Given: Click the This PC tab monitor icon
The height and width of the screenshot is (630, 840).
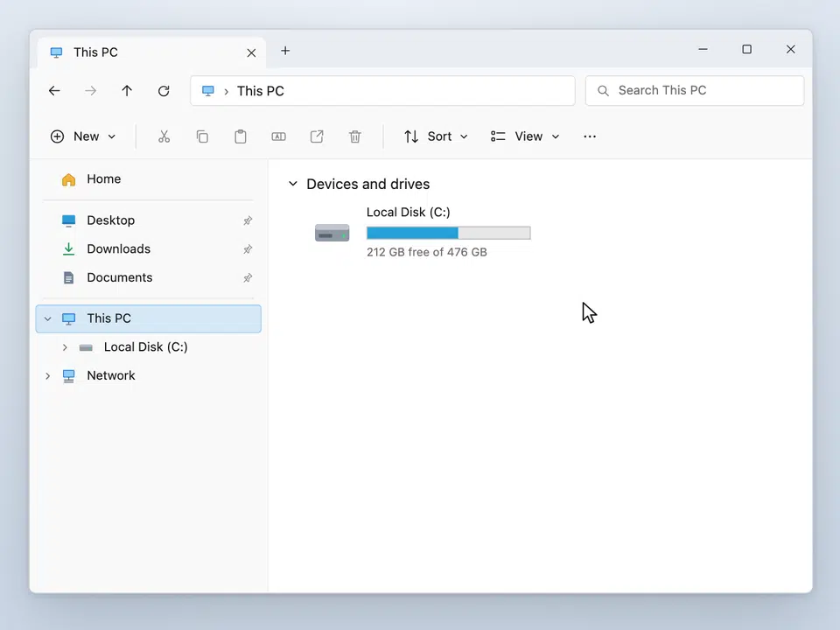Looking at the screenshot, I should pyautogui.click(x=56, y=52).
